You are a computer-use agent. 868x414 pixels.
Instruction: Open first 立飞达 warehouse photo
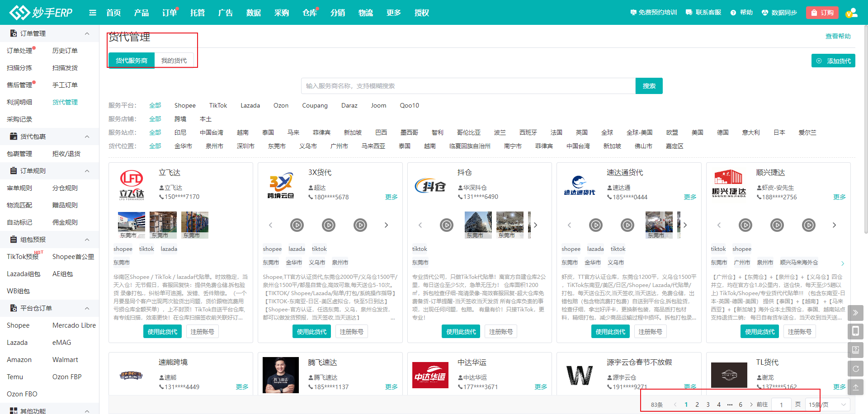coord(132,225)
